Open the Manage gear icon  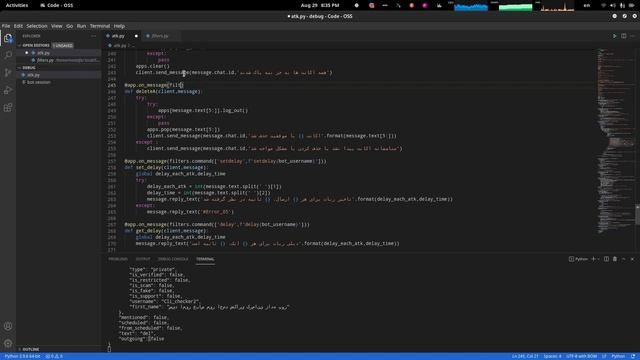pos(8,343)
